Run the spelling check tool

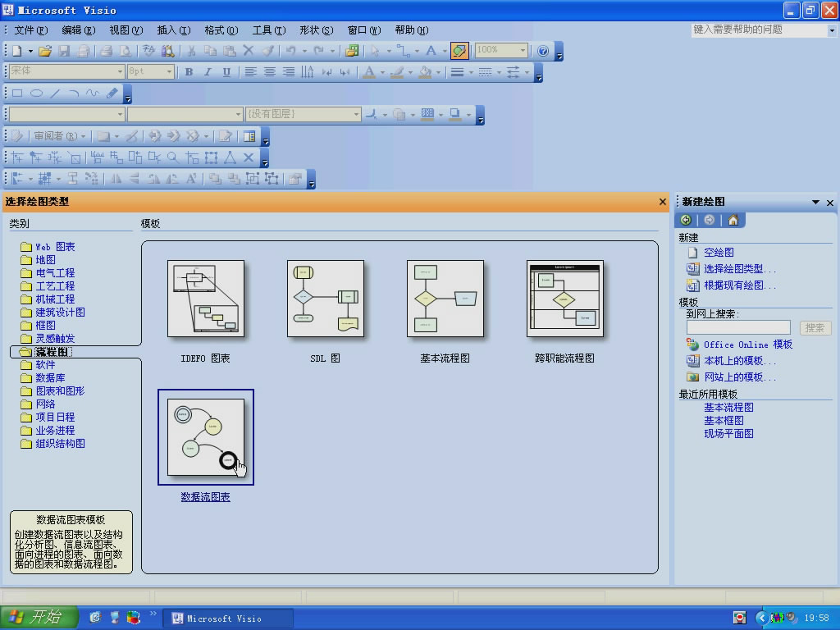(x=148, y=51)
